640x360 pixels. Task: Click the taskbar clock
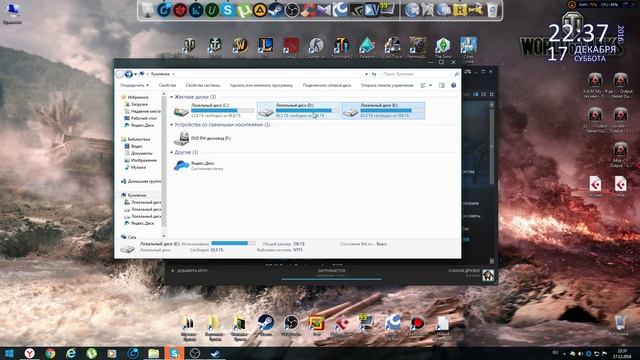point(622,353)
